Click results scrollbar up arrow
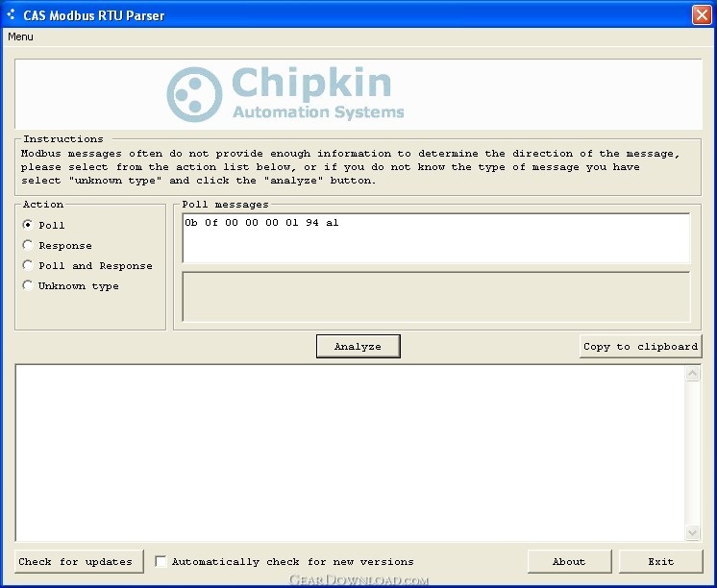717x588 pixels. [x=692, y=374]
